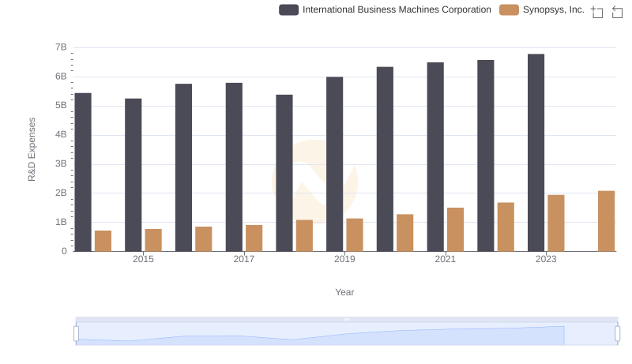Click the 5B y-axis label
Screen dimensions: 632x364
[61, 106]
